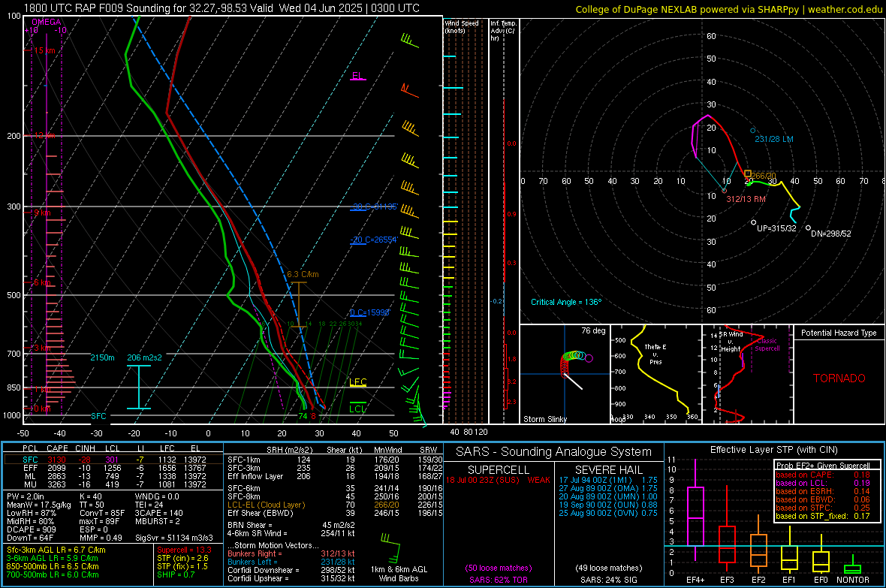The width and height of the screenshot is (886, 588).
Task: Click the SFC CAPE value '3130'
Action: point(56,460)
